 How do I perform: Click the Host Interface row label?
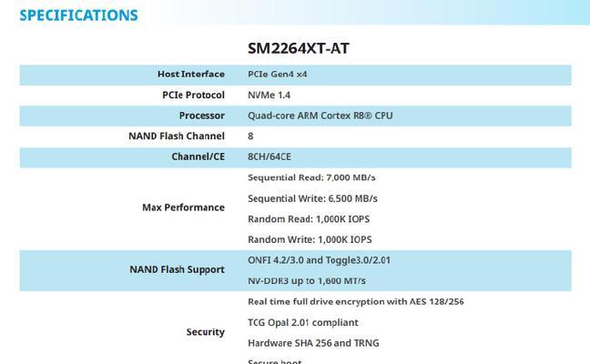coord(191,74)
